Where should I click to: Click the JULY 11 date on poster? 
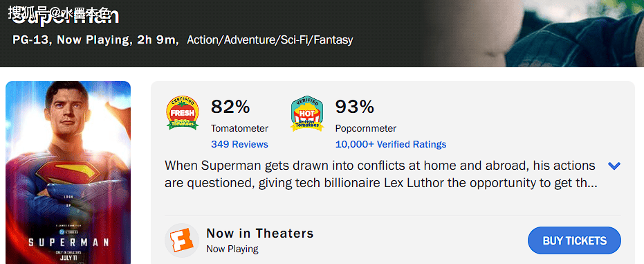pos(68,258)
